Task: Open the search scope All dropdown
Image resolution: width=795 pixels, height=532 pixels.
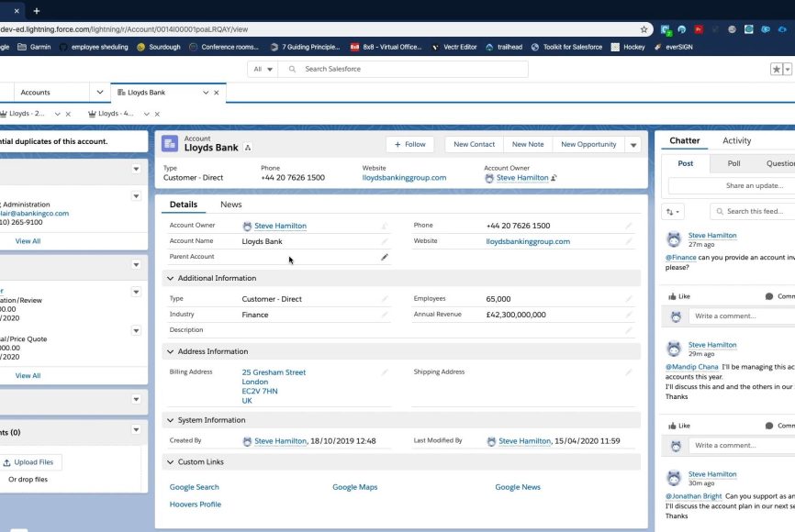Action: 263,69
